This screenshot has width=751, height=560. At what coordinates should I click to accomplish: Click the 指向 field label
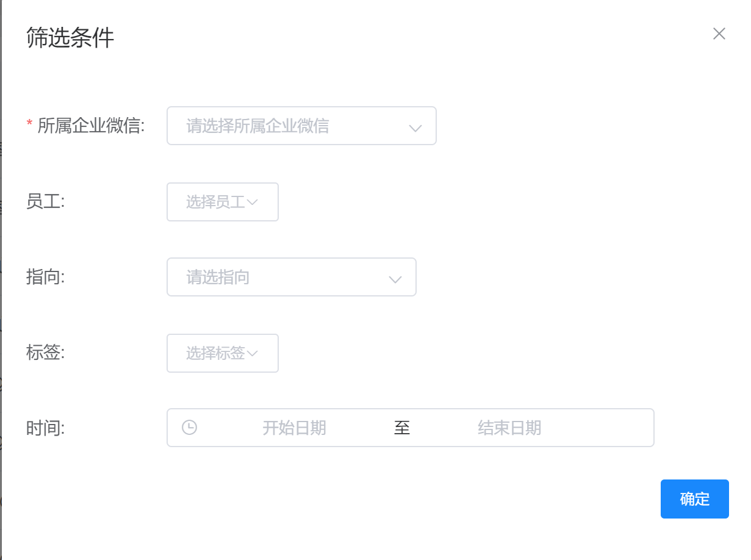pyautogui.click(x=45, y=278)
